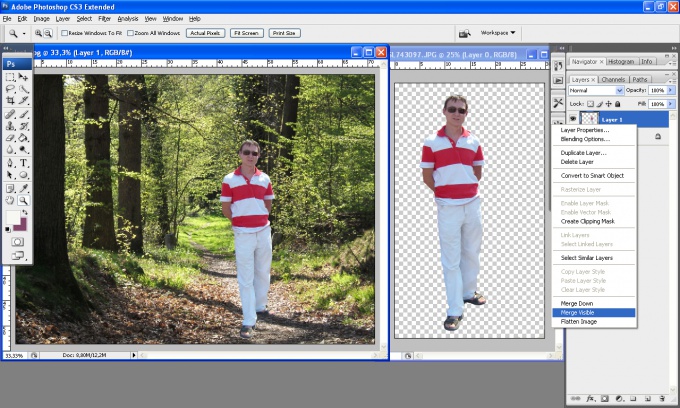Screen dimensions: 680x408
Task: Hide Layer 1 using eye icon
Action: [x=573, y=119]
